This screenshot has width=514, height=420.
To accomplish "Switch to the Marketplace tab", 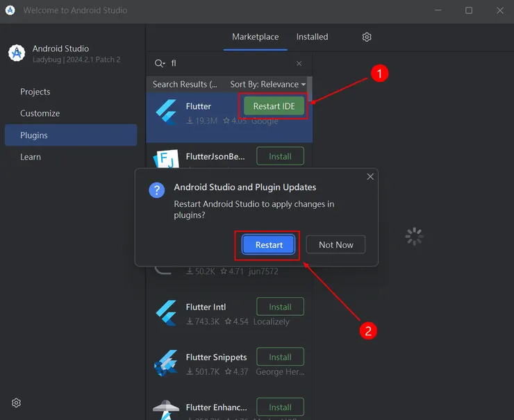I will 256,37.
